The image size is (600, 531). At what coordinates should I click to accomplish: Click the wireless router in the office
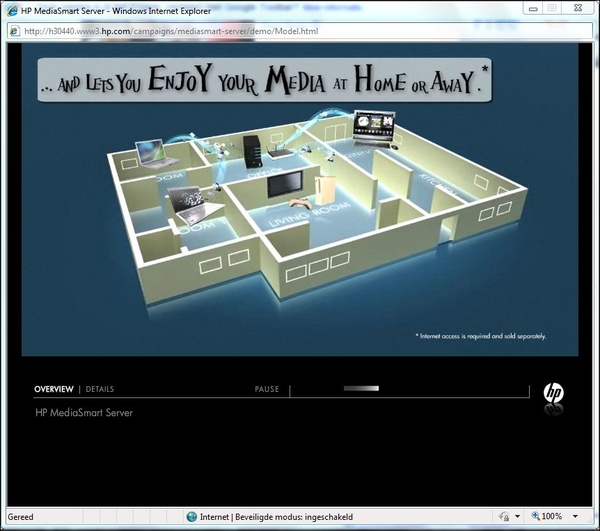tap(280, 152)
